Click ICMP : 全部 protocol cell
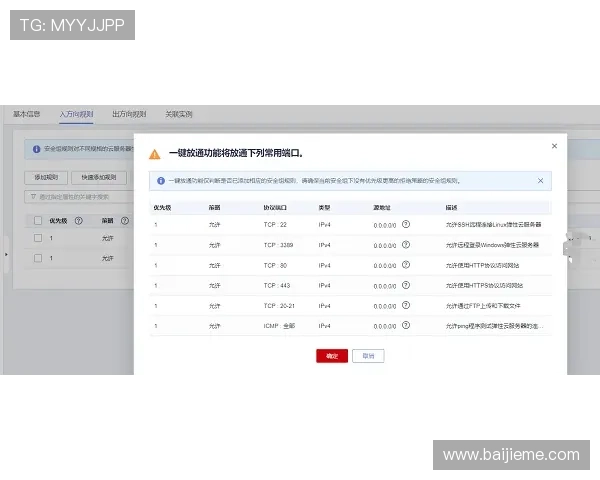This screenshot has width=600, height=480. click(279, 326)
